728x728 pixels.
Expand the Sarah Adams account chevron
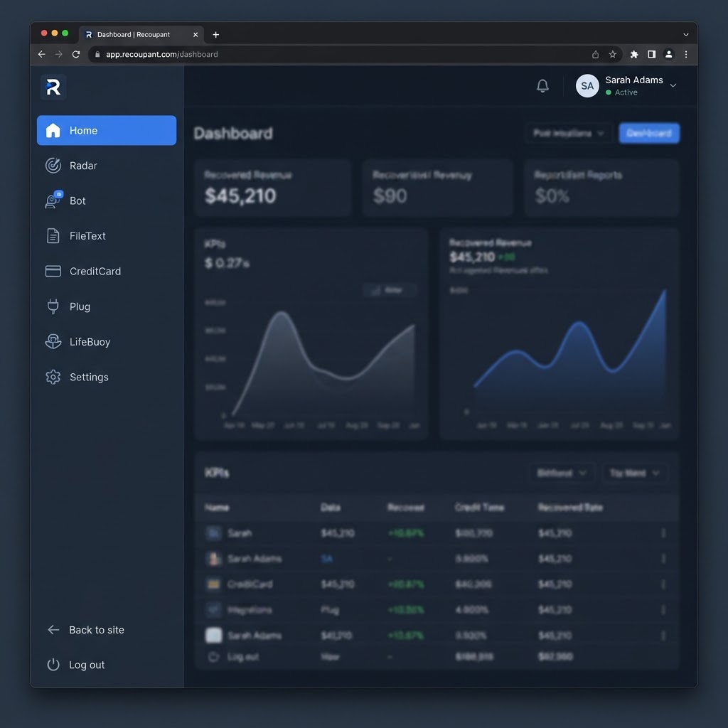pyautogui.click(x=673, y=86)
